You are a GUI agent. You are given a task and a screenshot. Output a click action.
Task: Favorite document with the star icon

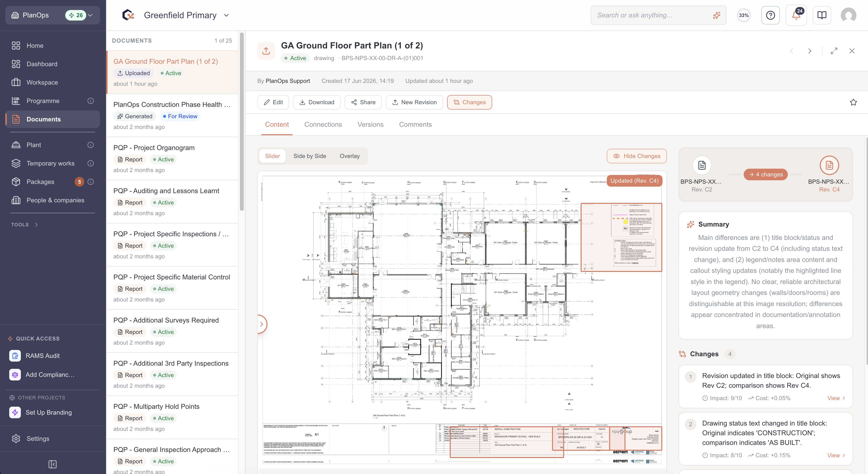(853, 102)
